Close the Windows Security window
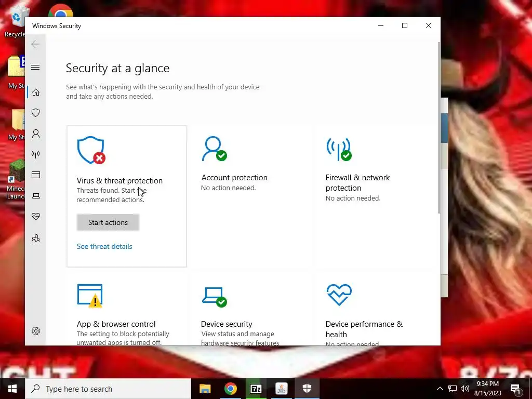The height and width of the screenshot is (399, 532). (429, 25)
